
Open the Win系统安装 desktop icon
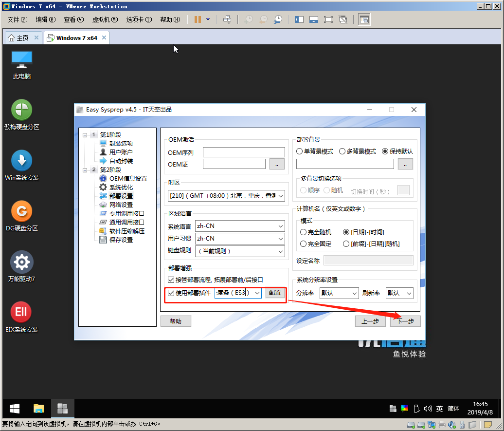point(21,166)
